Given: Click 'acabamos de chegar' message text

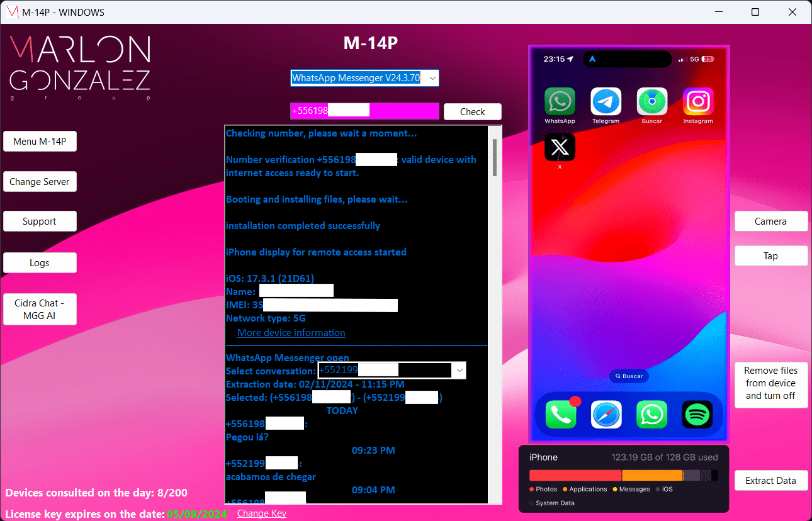Looking at the screenshot, I should coord(271,476).
